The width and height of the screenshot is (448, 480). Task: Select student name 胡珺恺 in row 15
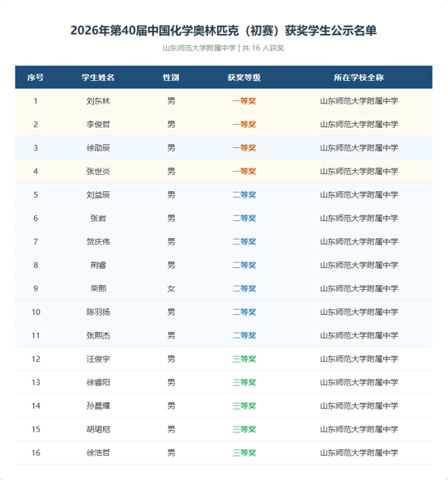point(98,429)
